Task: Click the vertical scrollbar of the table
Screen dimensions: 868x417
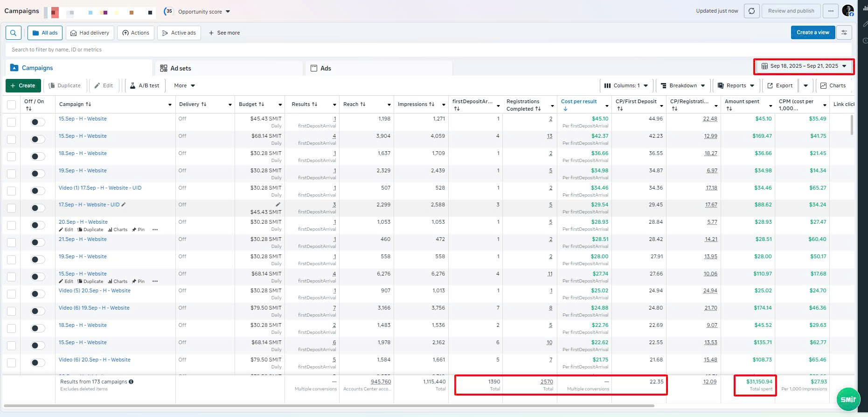Action: point(852,125)
